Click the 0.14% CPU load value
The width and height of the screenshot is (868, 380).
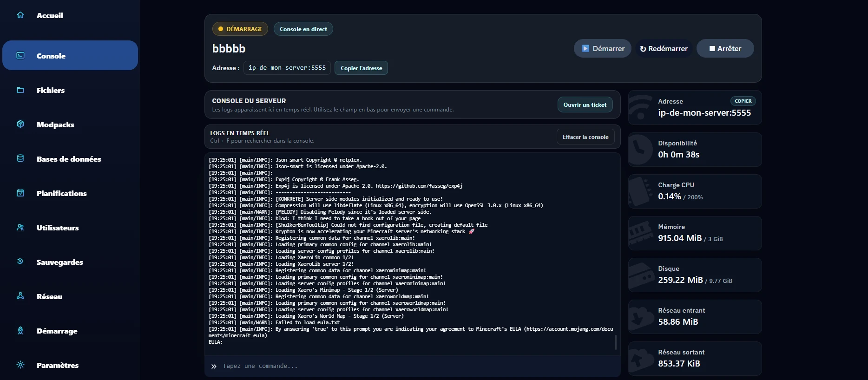coord(670,197)
